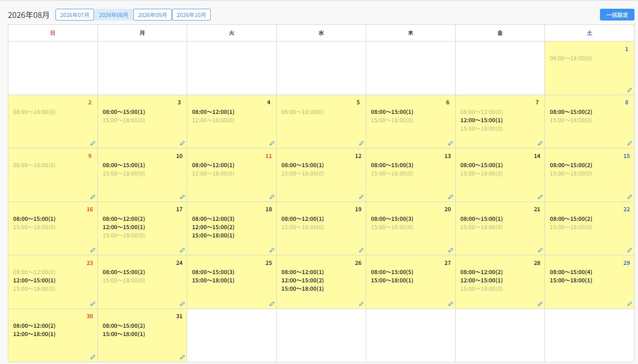638x364 pixels.
Task: Open the edit pencil on August 7
Action: pos(540,143)
